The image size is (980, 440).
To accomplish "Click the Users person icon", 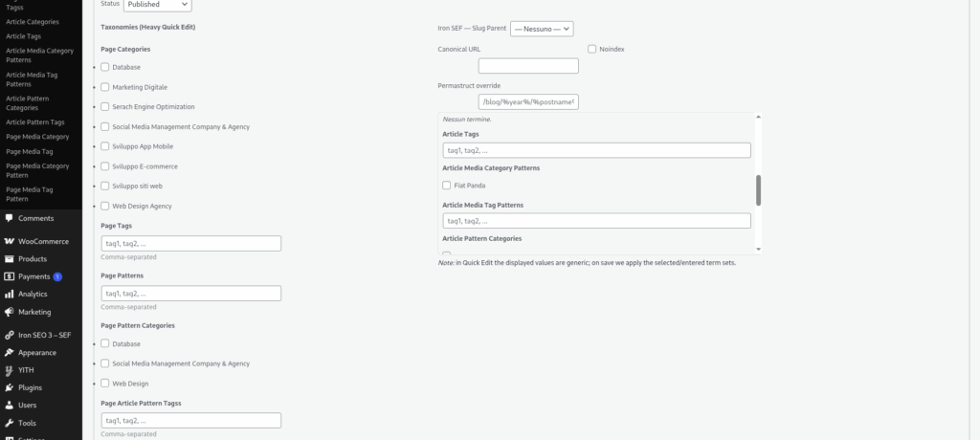I will [x=9, y=405].
